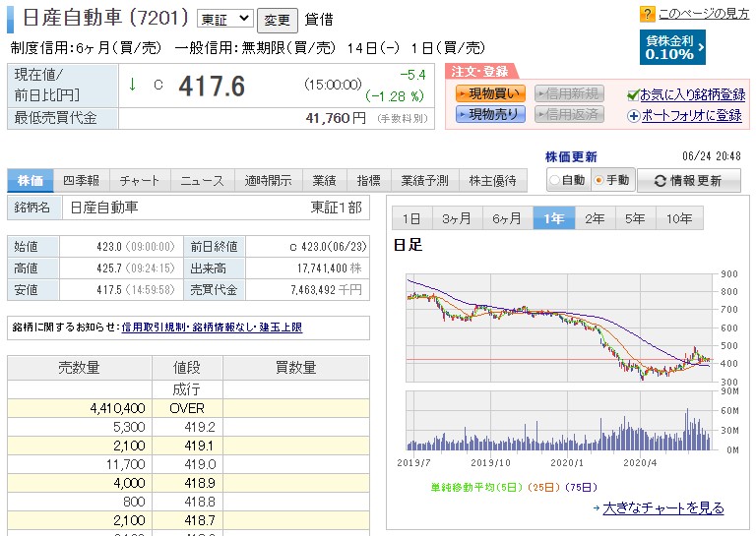Select the 6ヶ月 chart period
The width and height of the screenshot is (756, 536).
[507, 218]
